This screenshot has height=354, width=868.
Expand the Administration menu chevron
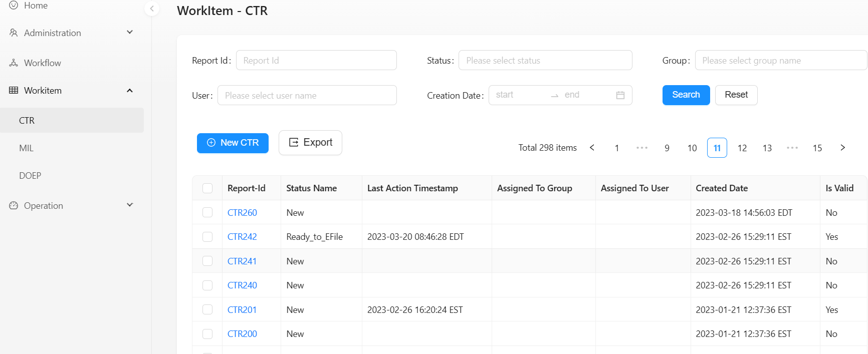coord(130,33)
